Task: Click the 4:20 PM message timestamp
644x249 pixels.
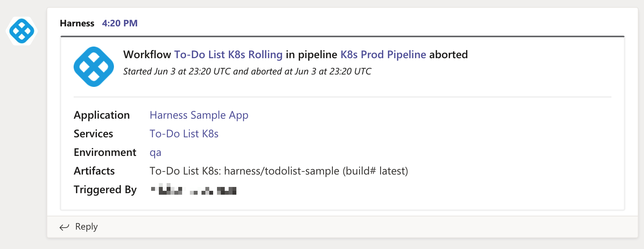Action: [x=120, y=23]
